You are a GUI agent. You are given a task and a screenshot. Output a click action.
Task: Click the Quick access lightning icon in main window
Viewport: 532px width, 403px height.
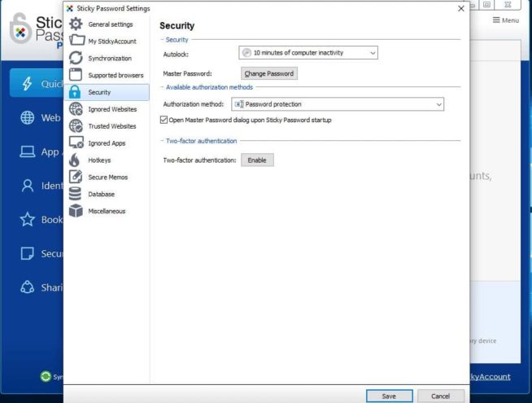(27, 84)
